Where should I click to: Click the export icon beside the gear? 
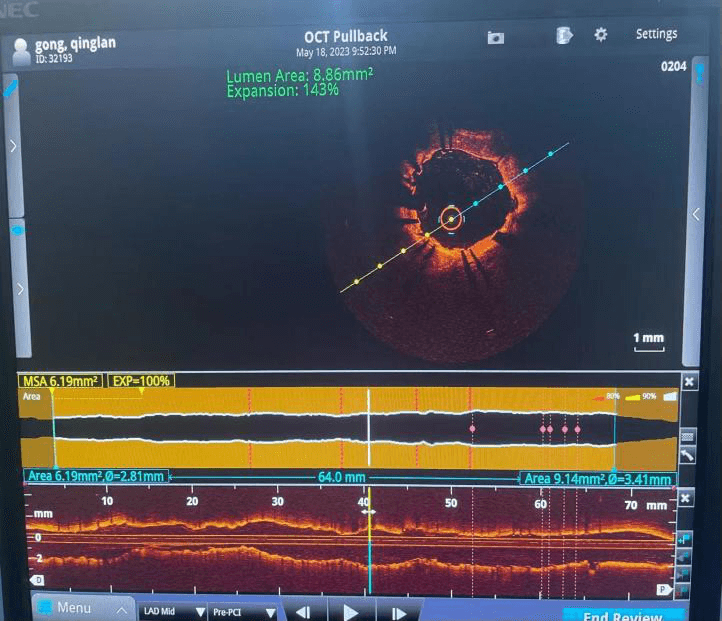pyautogui.click(x=564, y=35)
